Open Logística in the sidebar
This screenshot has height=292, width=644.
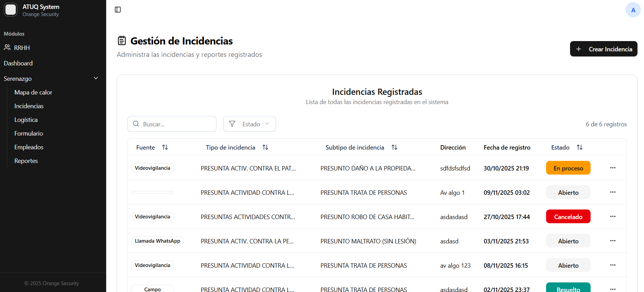[26, 120]
